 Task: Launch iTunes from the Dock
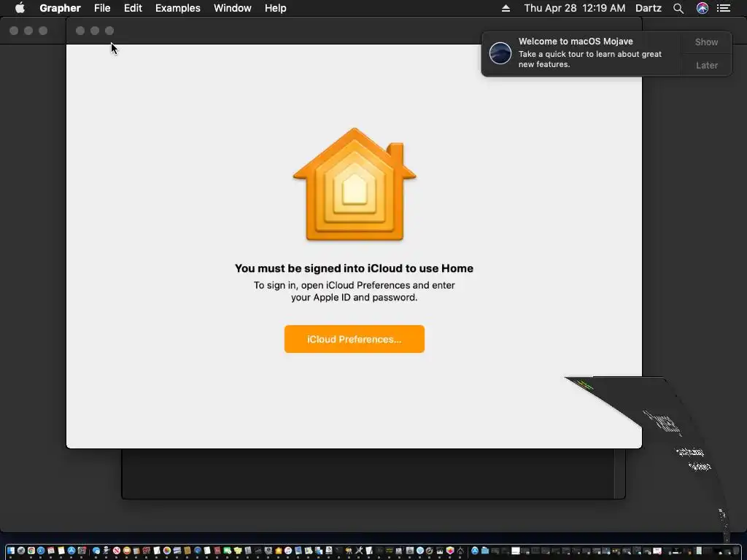pos(288,551)
